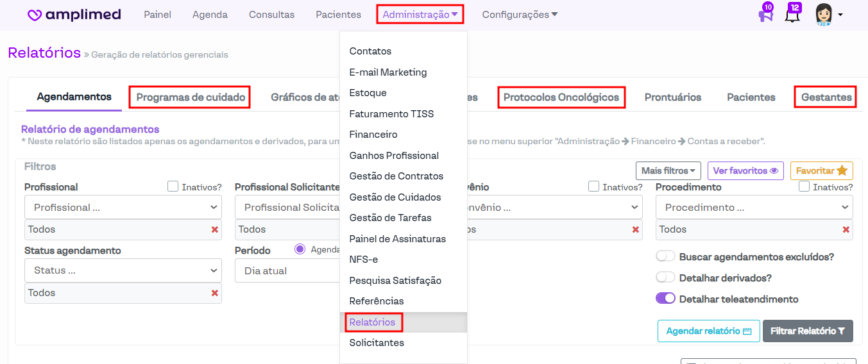
Task: Open the notifications bell icon
Action: 792,15
